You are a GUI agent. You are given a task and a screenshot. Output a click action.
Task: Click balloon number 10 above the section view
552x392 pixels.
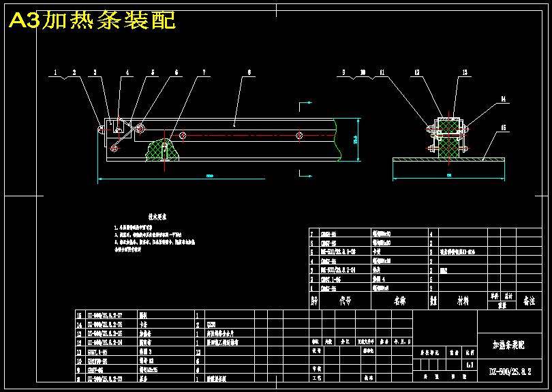tap(363, 72)
